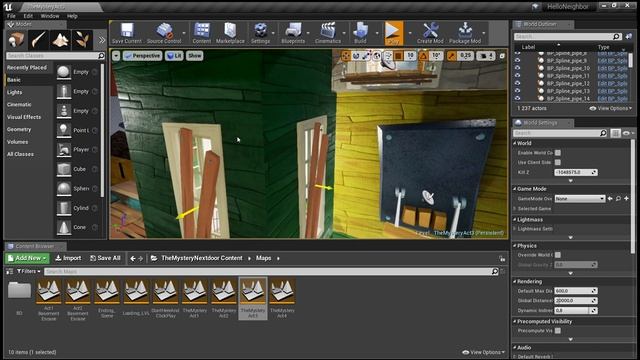Toggle visibility eye of BP_Spline_pipe_10
This screenshot has height=360, width=640.
[x=518, y=68]
